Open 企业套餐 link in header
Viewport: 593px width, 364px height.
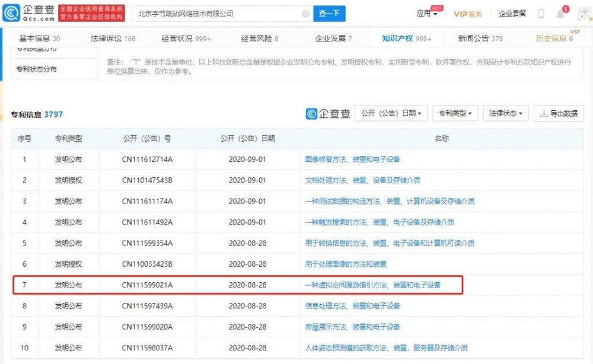[512, 14]
